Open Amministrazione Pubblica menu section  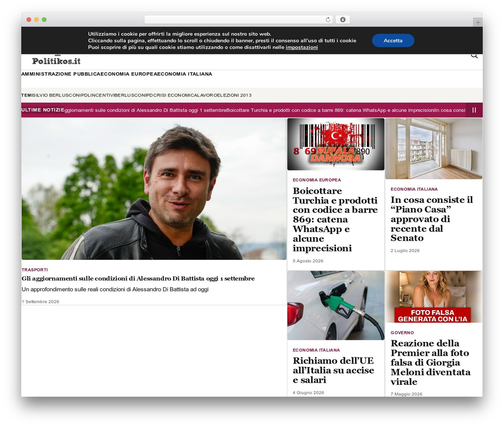pos(61,74)
